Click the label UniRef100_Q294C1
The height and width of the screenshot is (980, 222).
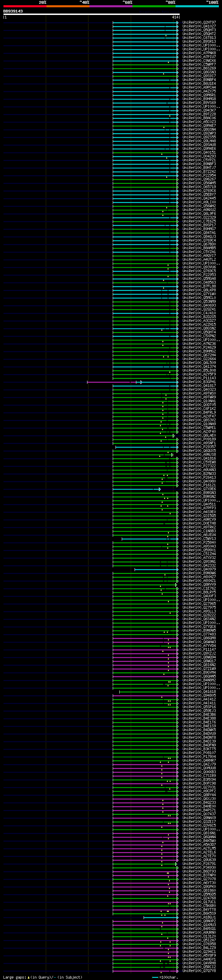tap(199, 952)
